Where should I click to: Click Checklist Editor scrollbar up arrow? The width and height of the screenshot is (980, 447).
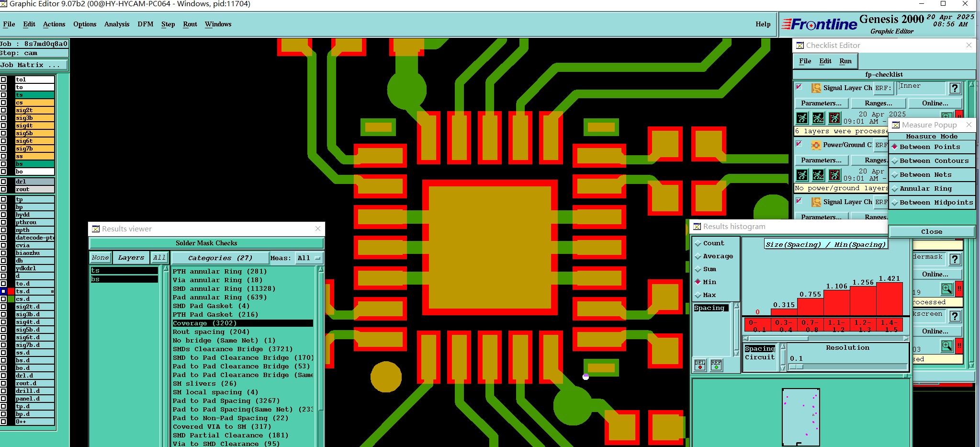(971, 84)
